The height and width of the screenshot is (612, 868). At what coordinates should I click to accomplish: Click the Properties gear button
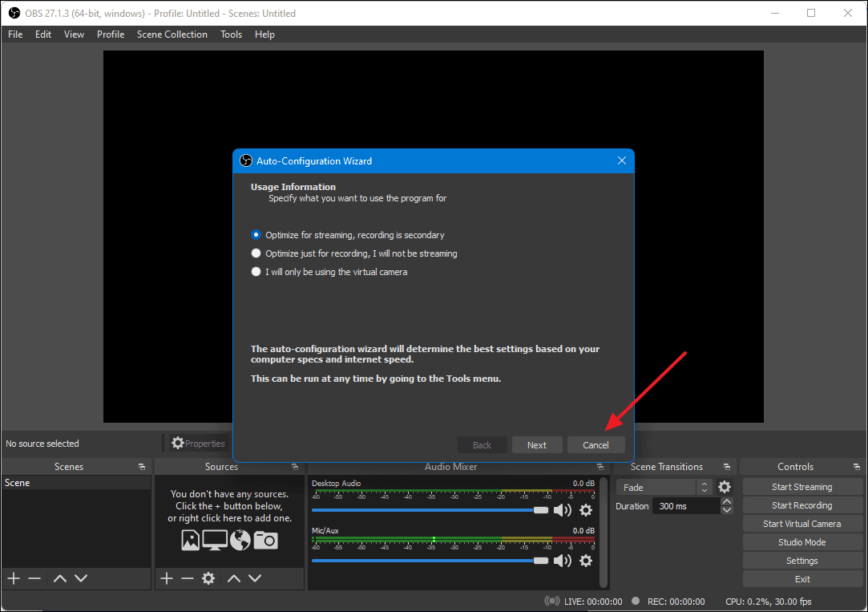coord(198,443)
